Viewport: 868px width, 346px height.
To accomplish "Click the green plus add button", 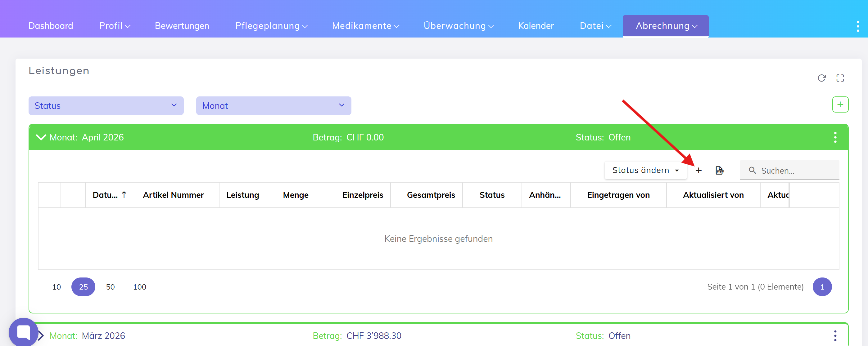I will coord(840,105).
